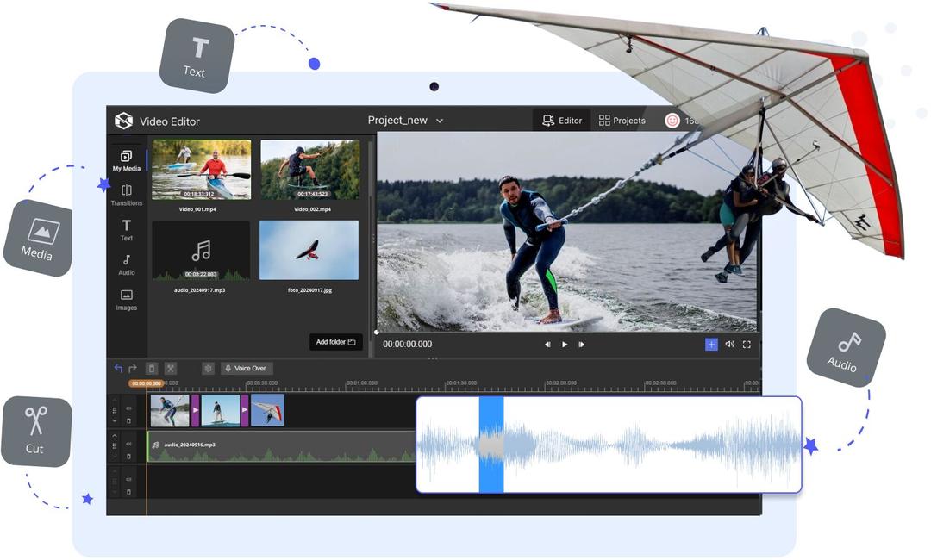Image resolution: width=931 pixels, height=560 pixels.
Task: Switch to the Editor tab
Action: [561, 120]
